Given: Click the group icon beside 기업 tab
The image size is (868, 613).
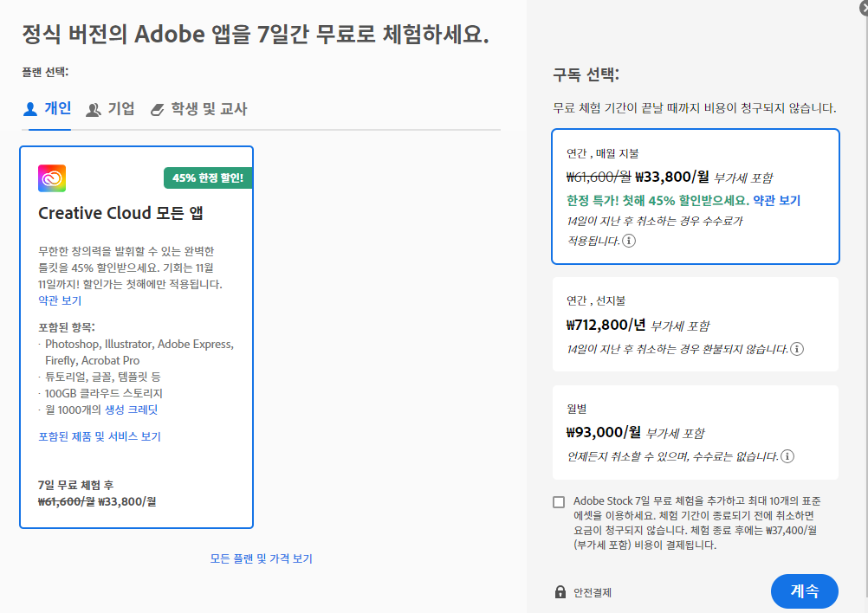Looking at the screenshot, I should 94,110.
